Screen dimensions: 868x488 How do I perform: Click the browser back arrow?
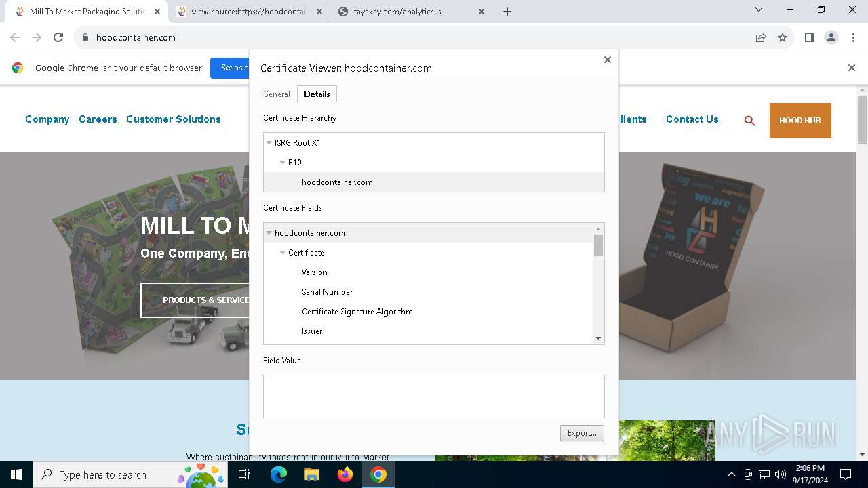[x=15, y=37]
